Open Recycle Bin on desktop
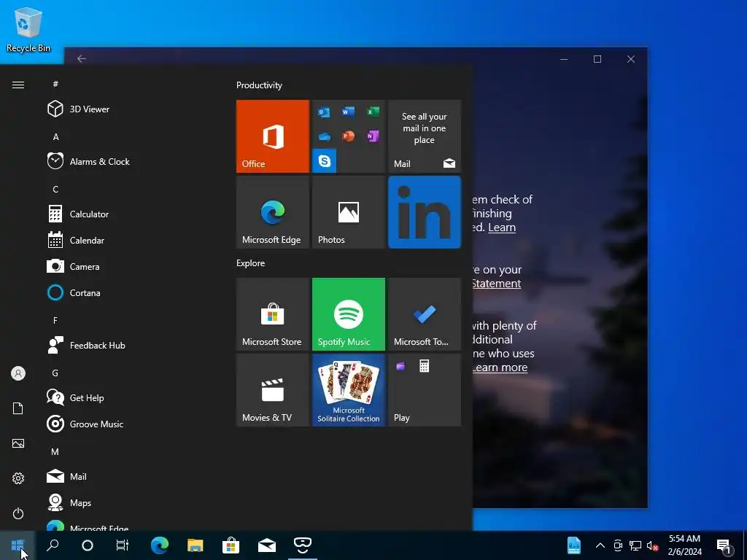This screenshot has width=747, height=560. [x=28, y=29]
